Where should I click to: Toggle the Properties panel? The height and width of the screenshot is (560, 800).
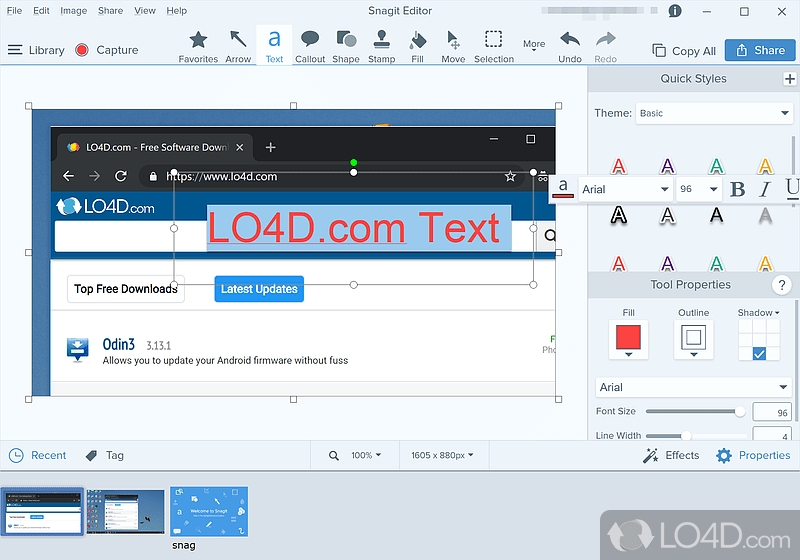point(753,455)
